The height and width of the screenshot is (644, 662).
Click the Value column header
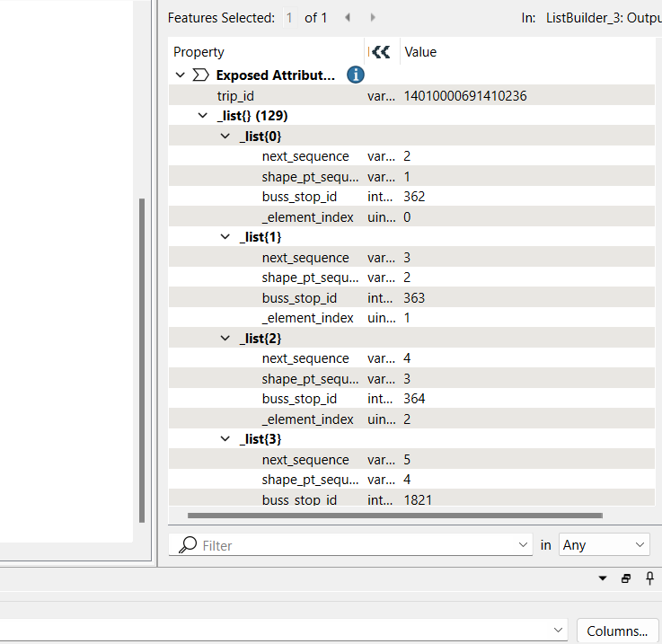coord(528,52)
